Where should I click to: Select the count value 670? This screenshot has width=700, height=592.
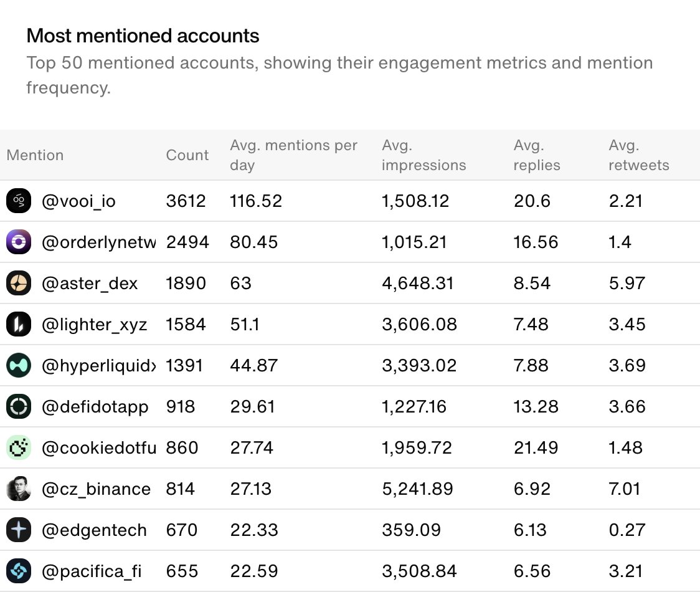click(182, 530)
